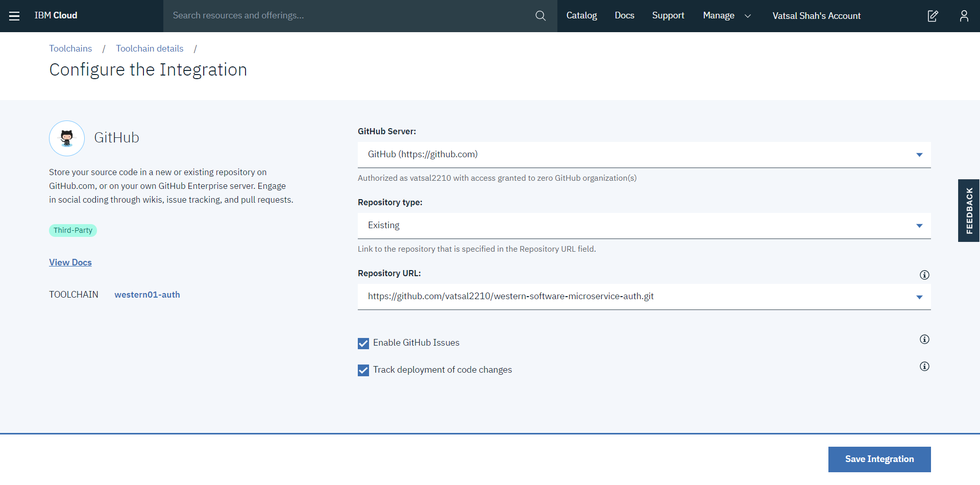Image resolution: width=980 pixels, height=485 pixels.
Task: Navigate to Toolchain details breadcrumb
Action: click(150, 48)
